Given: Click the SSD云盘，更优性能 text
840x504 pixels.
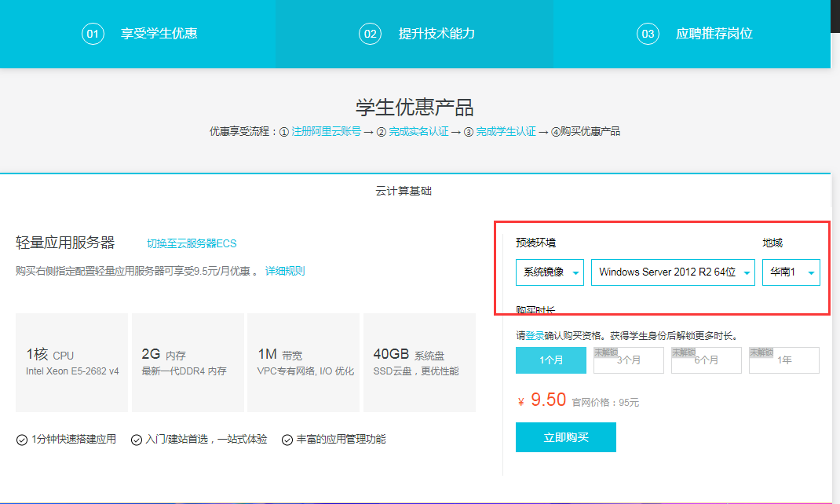Looking at the screenshot, I should pos(416,371).
